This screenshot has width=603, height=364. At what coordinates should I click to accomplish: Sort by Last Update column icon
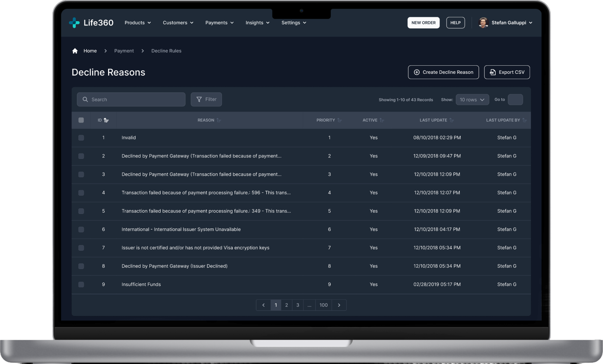452,120
